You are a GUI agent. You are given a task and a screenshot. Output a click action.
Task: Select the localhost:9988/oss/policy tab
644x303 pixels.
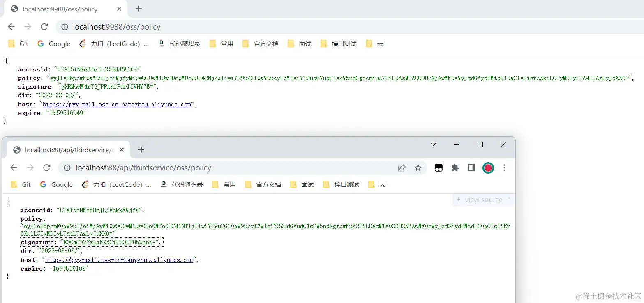(x=66, y=9)
